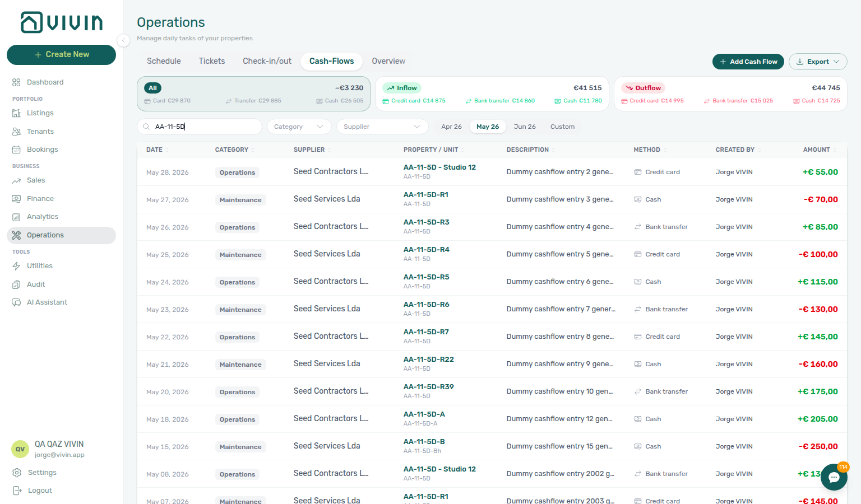Click Add Cash Flow button

pos(748,62)
